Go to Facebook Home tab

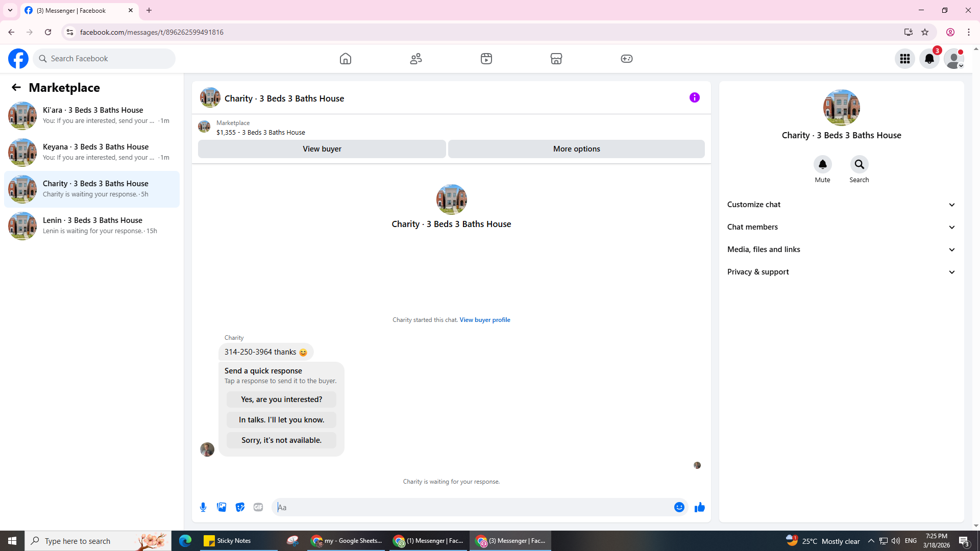[x=346, y=59]
